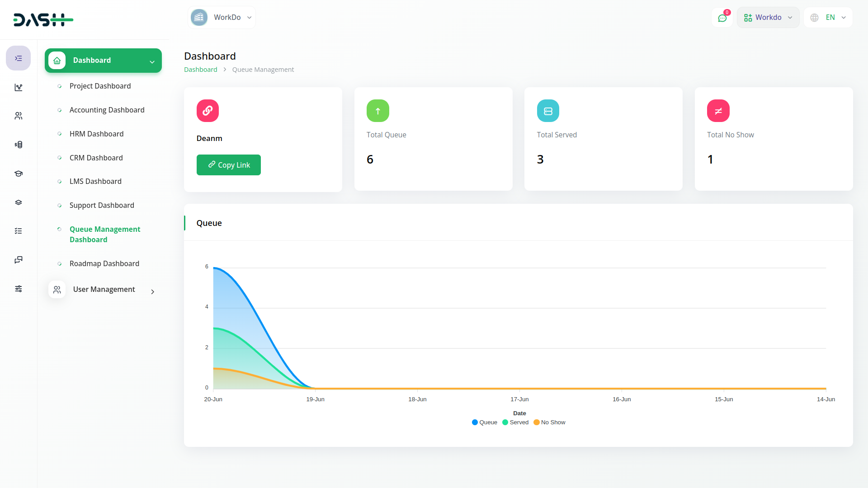
Task: Click the settings sliders sidebar icon
Action: [18, 289]
